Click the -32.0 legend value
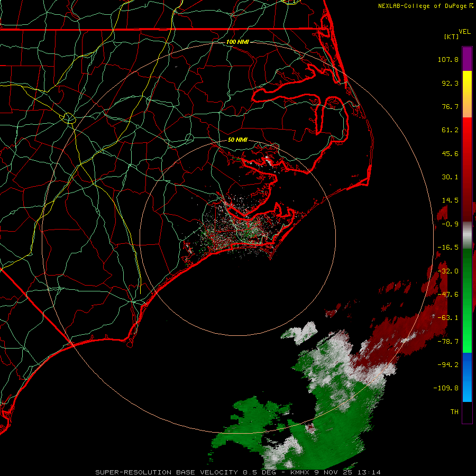The image size is (476, 476). [x=448, y=271]
